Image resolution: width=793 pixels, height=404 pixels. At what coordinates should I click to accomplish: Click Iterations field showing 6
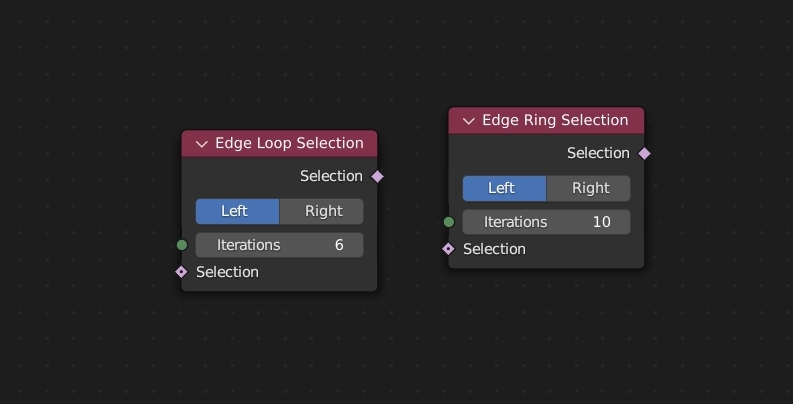click(279, 245)
